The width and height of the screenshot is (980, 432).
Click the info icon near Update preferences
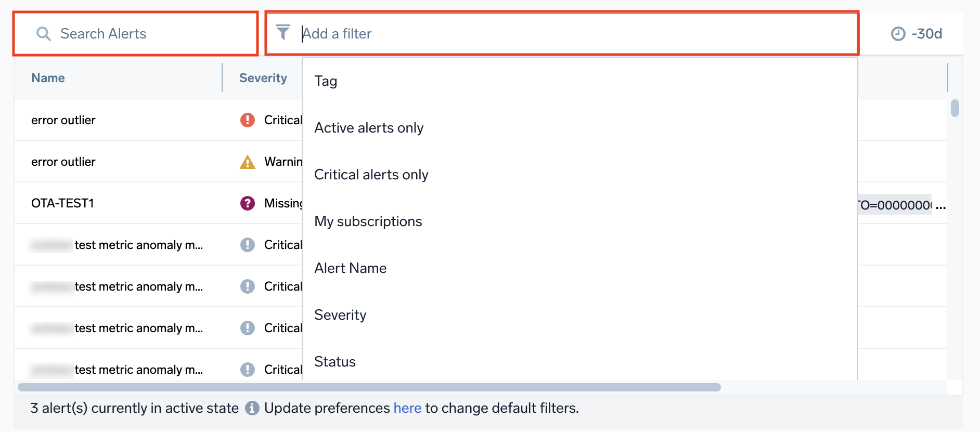click(x=252, y=408)
